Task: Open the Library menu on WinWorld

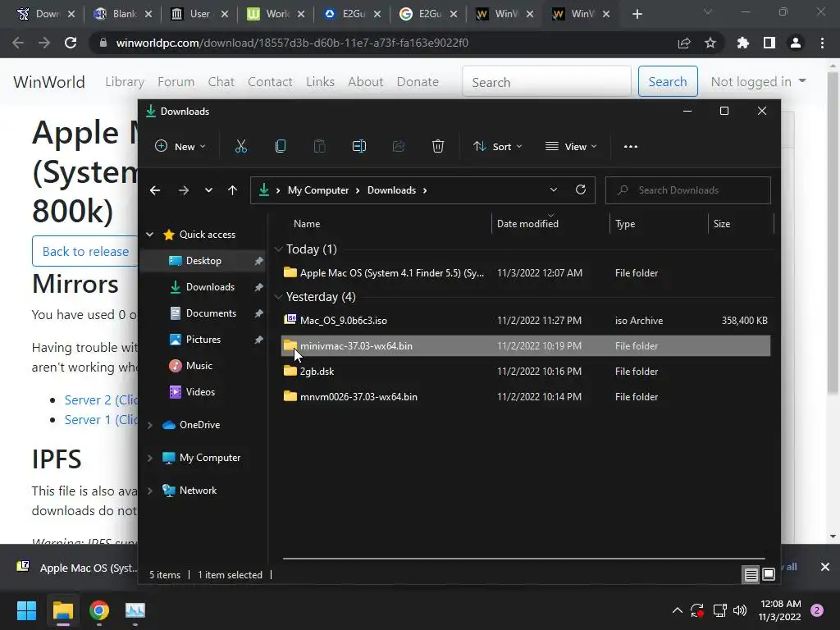Action: tap(125, 81)
